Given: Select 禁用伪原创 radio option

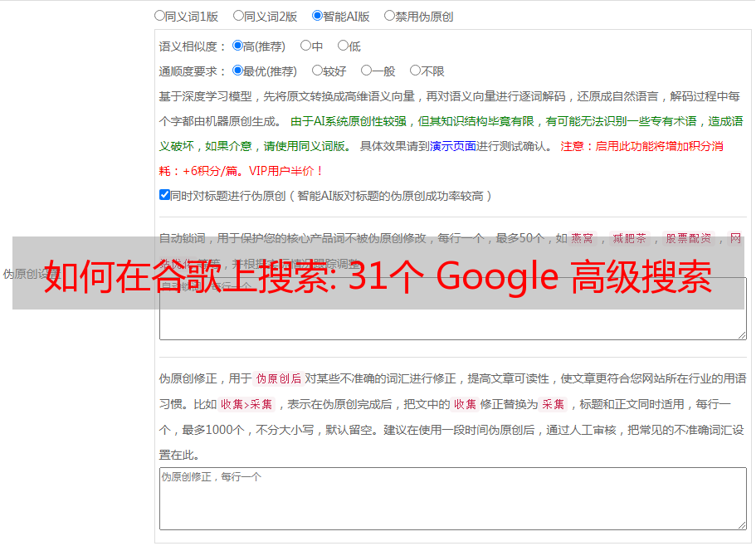Looking at the screenshot, I should [389, 16].
